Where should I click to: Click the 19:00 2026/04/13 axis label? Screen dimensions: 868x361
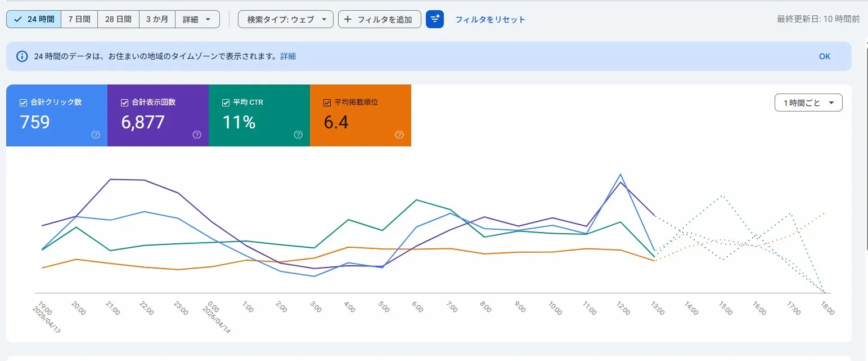(x=46, y=318)
